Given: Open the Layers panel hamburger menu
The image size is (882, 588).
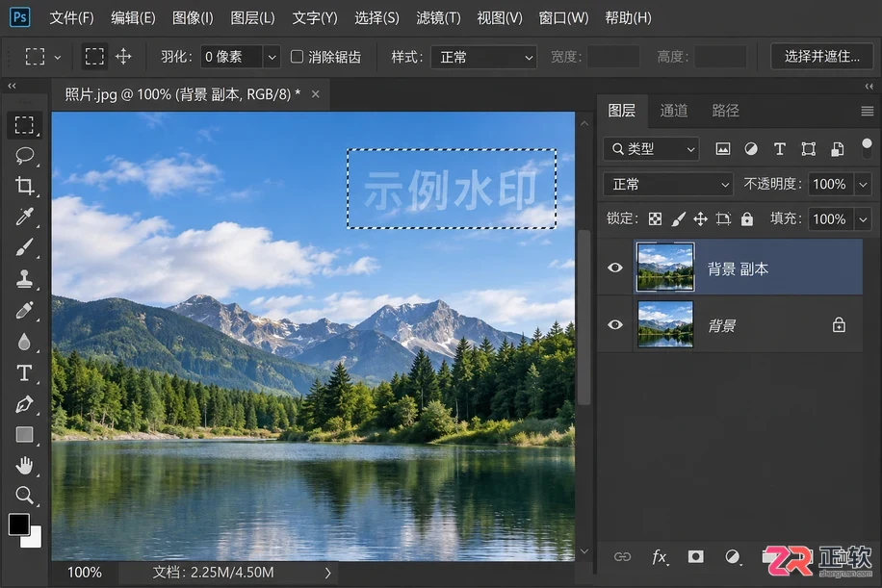Looking at the screenshot, I should click(867, 111).
